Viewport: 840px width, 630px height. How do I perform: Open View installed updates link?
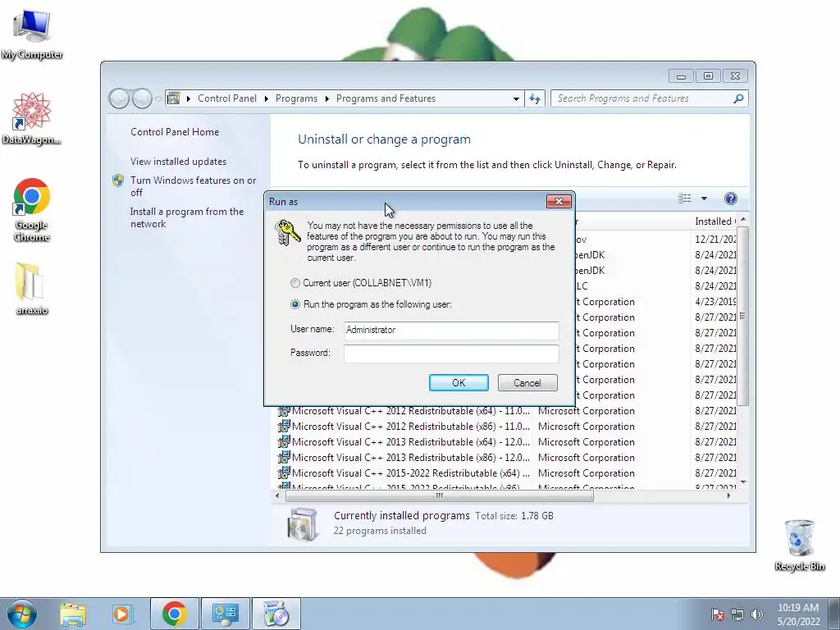pyautogui.click(x=178, y=162)
